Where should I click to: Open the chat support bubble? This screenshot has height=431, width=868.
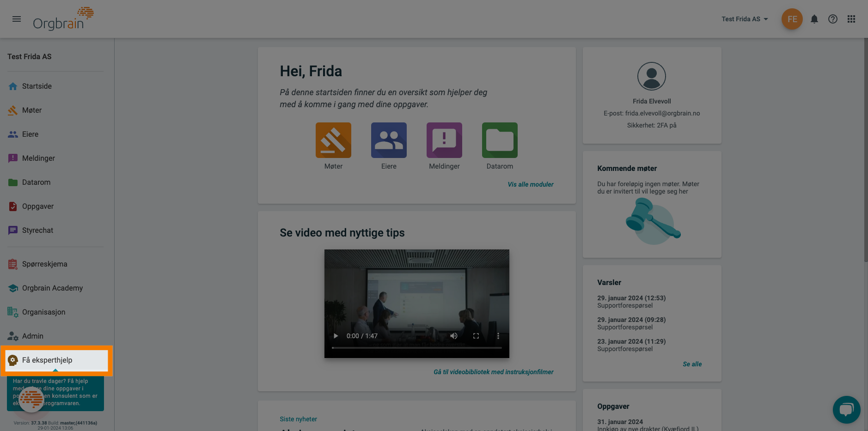click(846, 410)
